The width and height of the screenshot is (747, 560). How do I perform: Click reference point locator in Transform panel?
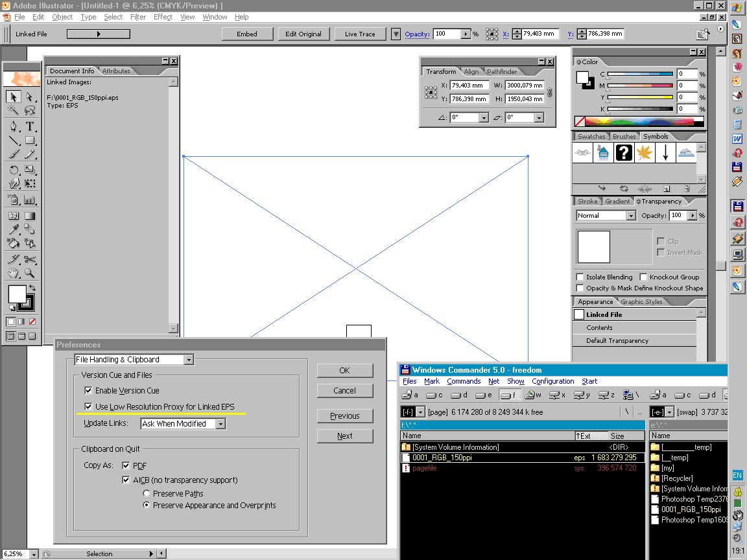point(431,93)
